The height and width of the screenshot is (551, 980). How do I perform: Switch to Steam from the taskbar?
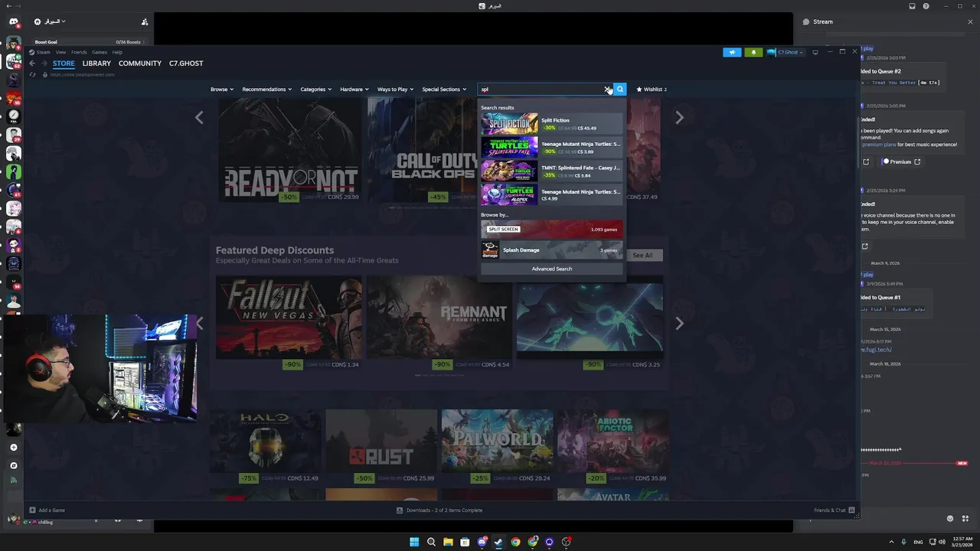[x=498, y=542]
